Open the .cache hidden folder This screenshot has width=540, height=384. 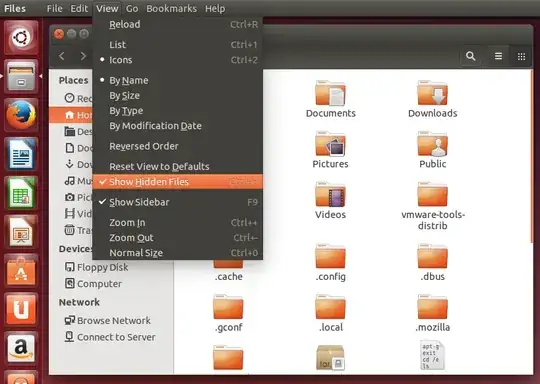tap(228, 265)
